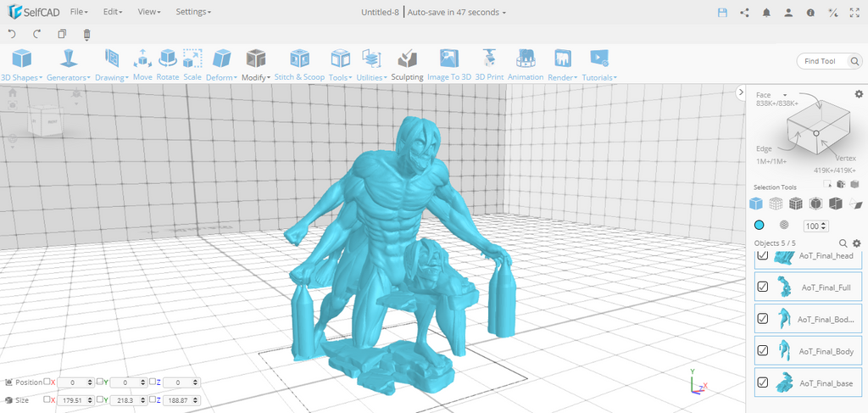Click the Undo arrow icon

coord(12,34)
